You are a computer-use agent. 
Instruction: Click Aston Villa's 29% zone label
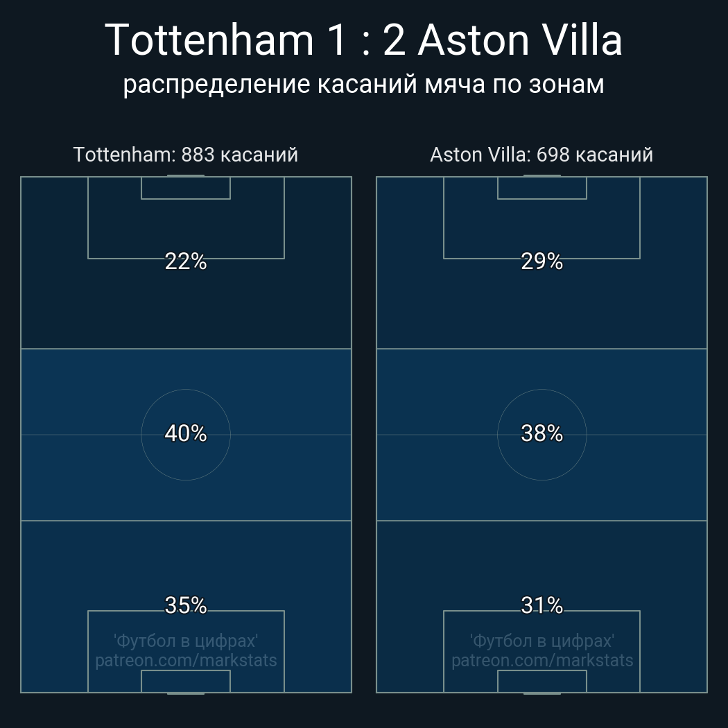tap(541, 261)
